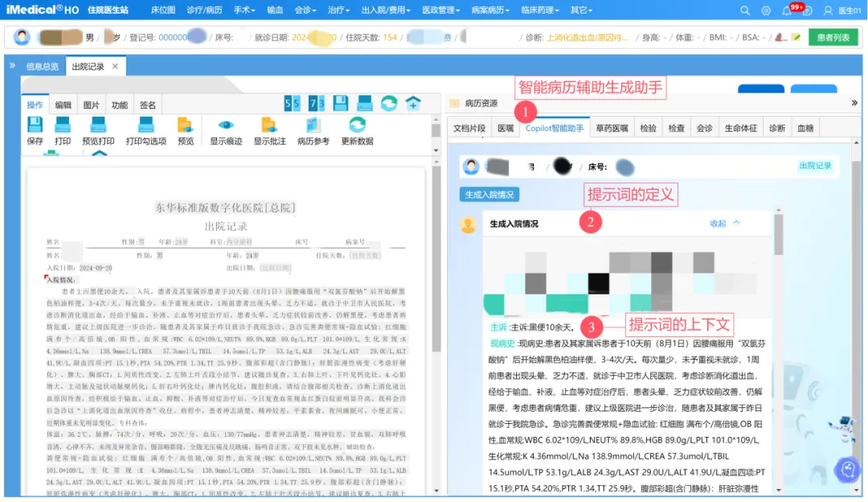The width and height of the screenshot is (868, 502).
Task: Click the green 患者列表 button
Action: pos(833,38)
